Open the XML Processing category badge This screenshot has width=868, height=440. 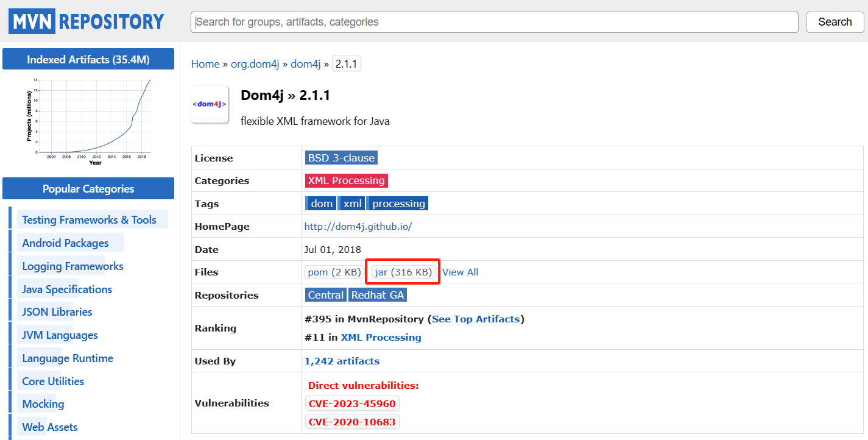(x=346, y=180)
